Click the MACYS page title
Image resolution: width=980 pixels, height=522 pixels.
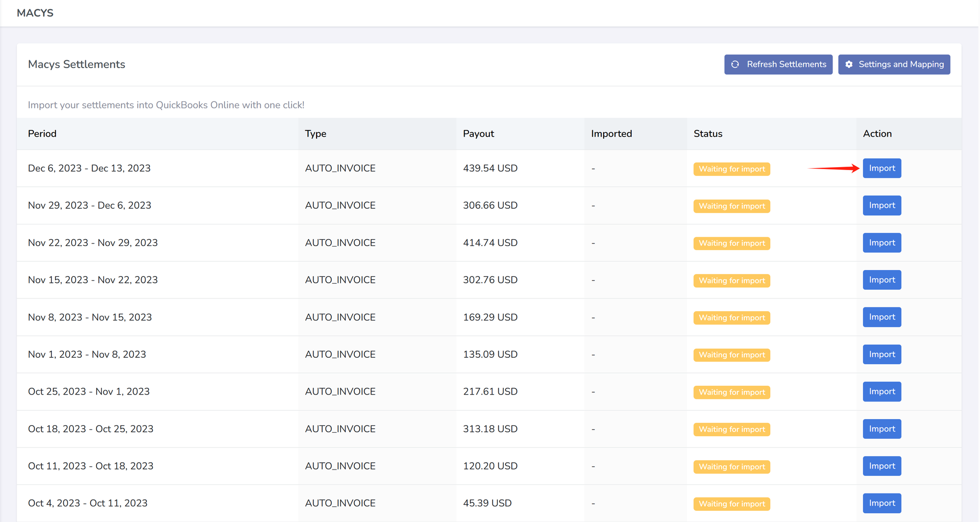(x=35, y=13)
